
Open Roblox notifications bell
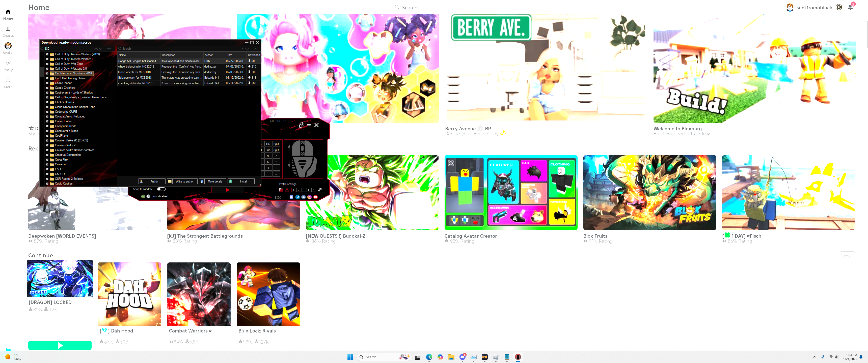click(850, 7)
